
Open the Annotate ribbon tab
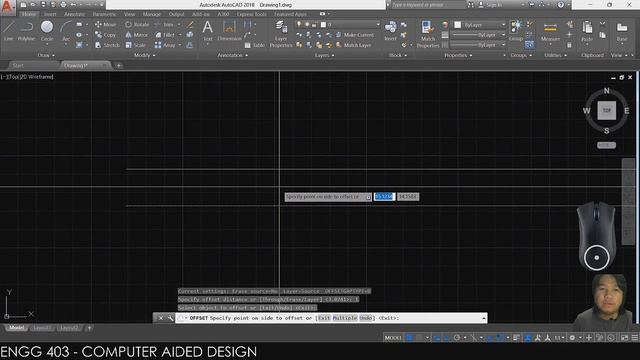pyautogui.click(x=74, y=14)
